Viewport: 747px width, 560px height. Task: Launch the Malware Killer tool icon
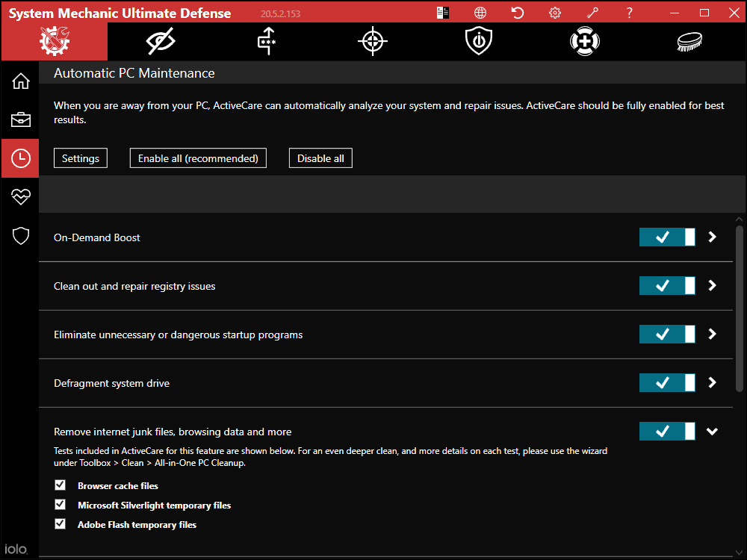coord(584,41)
